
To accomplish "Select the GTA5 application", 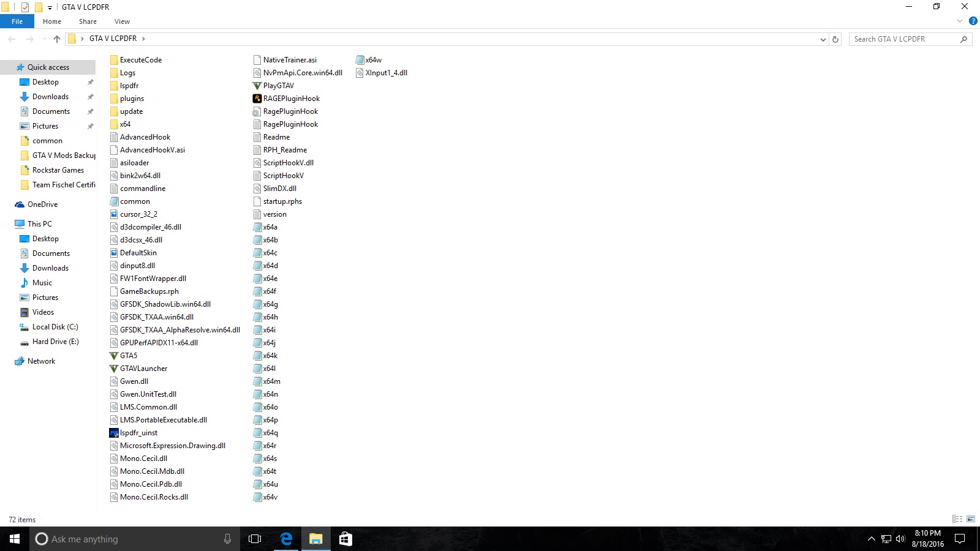I will (124, 356).
